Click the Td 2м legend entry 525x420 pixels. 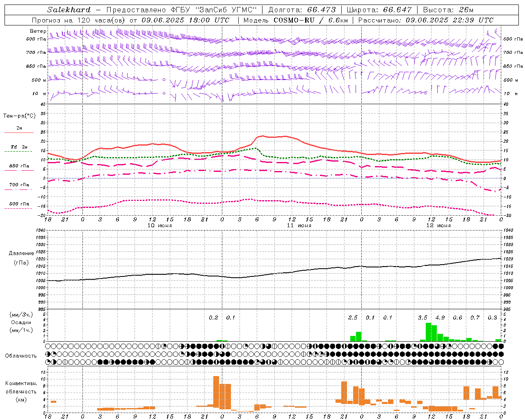tap(19, 147)
